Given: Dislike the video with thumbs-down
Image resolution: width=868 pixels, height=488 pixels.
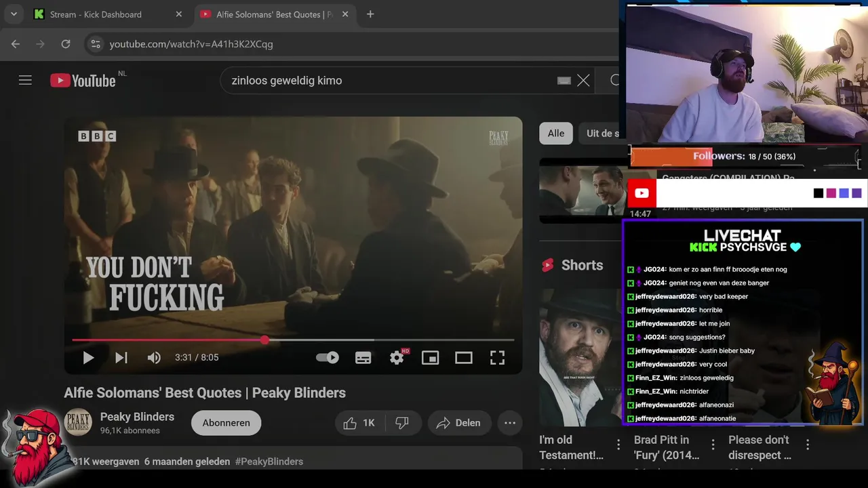Looking at the screenshot, I should (x=403, y=423).
